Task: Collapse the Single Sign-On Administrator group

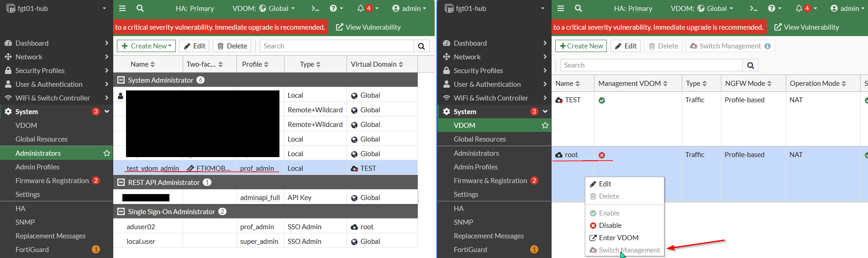Action: (x=121, y=211)
